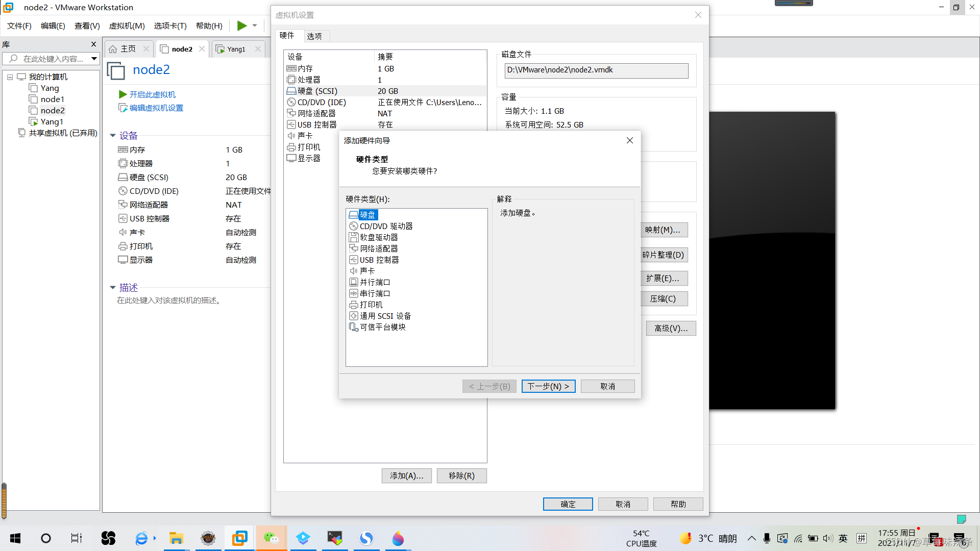Click the green power-on play toolbar icon
Viewport: 980px width, 551px height.
click(x=242, y=26)
